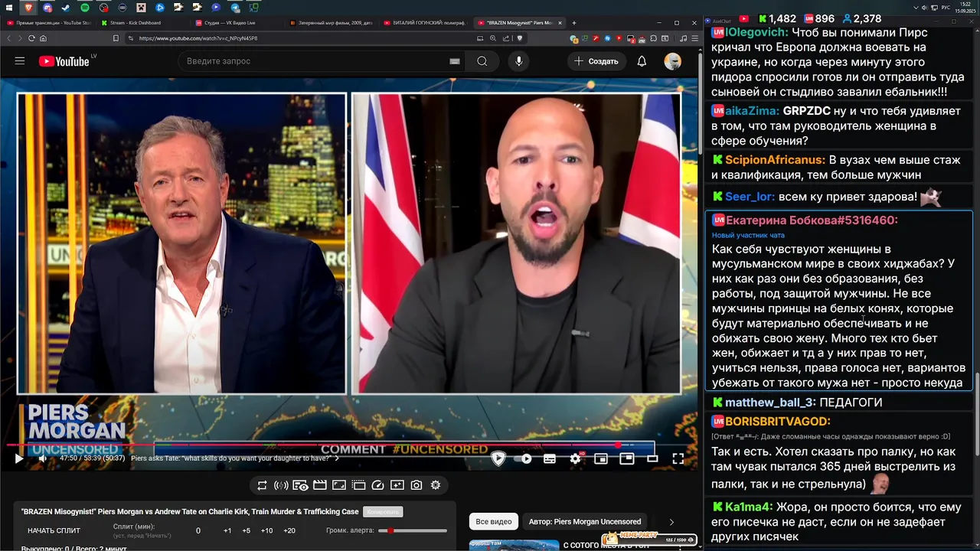Open a new browser tab

[x=573, y=23]
